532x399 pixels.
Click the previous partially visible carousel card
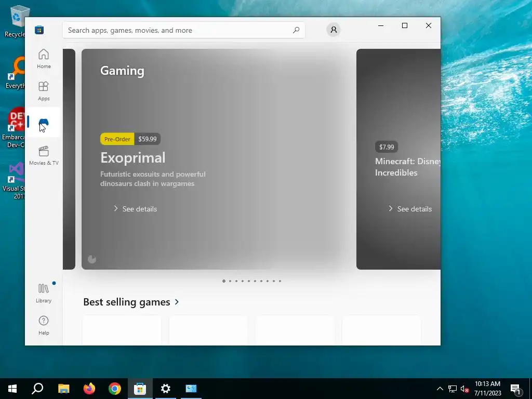(x=69, y=159)
